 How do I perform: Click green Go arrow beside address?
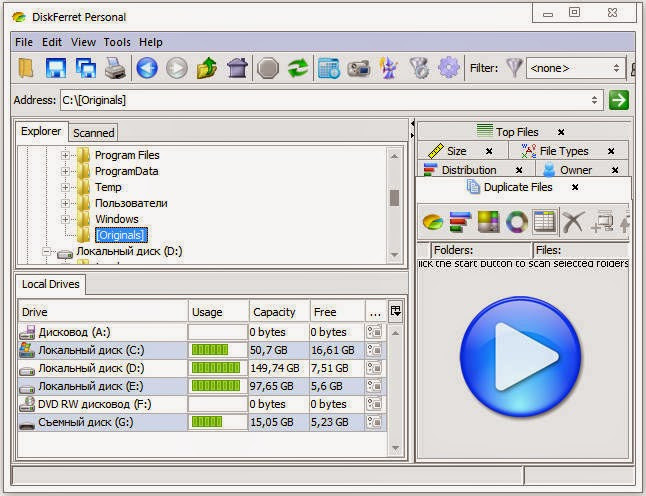pyautogui.click(x=618, y=100)
